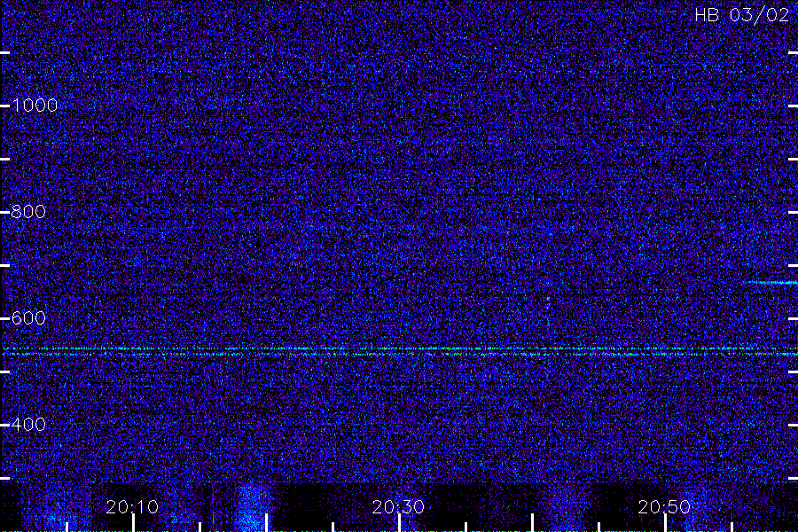
Task: Click the 1000 frequency axis label
Action: point(35,106)
